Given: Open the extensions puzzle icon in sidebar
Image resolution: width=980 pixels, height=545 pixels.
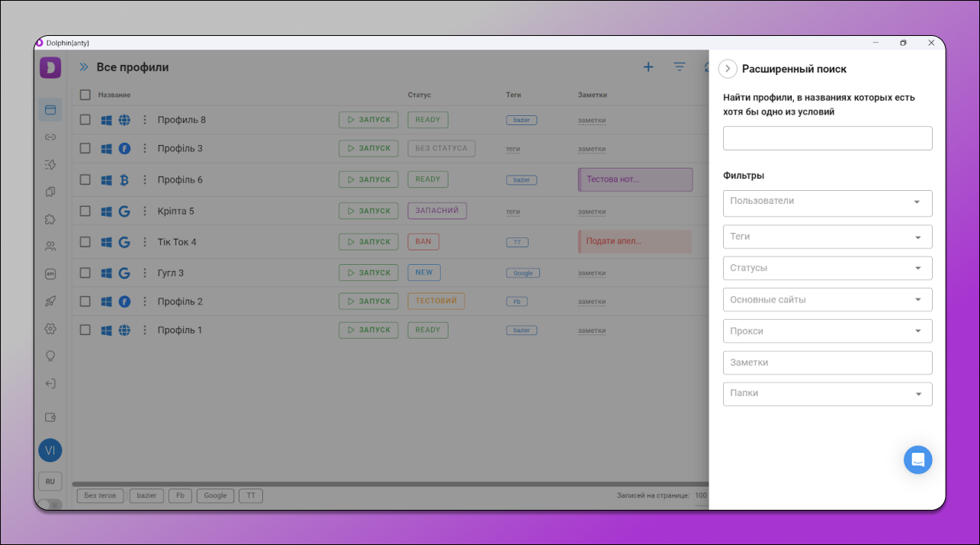Looking at the screenshot, I should (50, 219).
